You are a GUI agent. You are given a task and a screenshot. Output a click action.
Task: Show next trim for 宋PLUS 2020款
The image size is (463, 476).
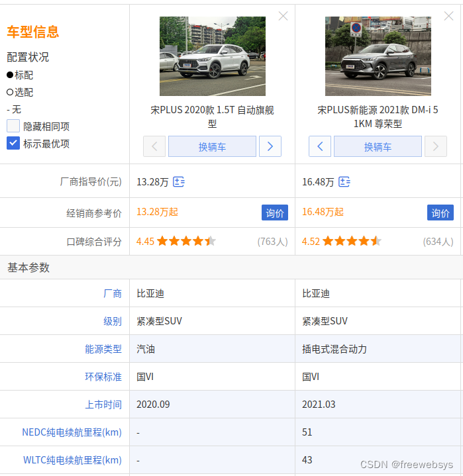coord(270,146)
